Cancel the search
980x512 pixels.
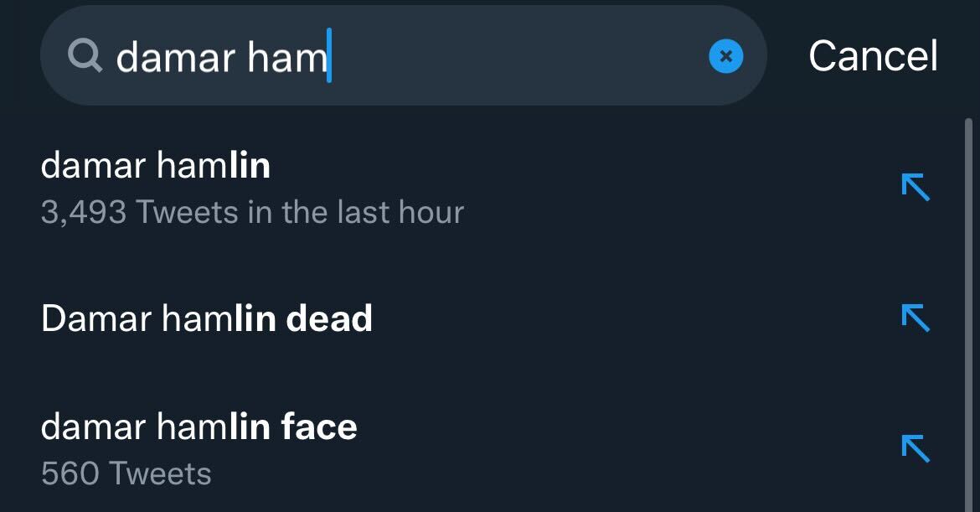pyautogui.click(x=873, y=57)
